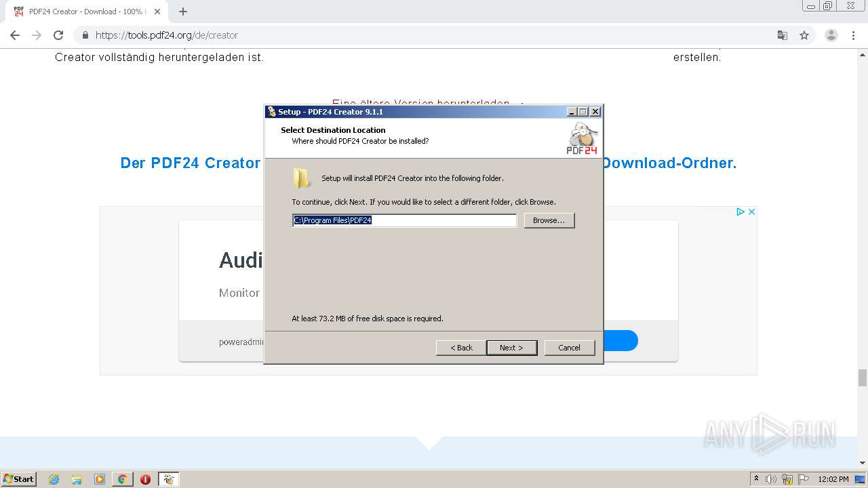
Task: Navigate back in Chrome browser
Action: point(15,35)
